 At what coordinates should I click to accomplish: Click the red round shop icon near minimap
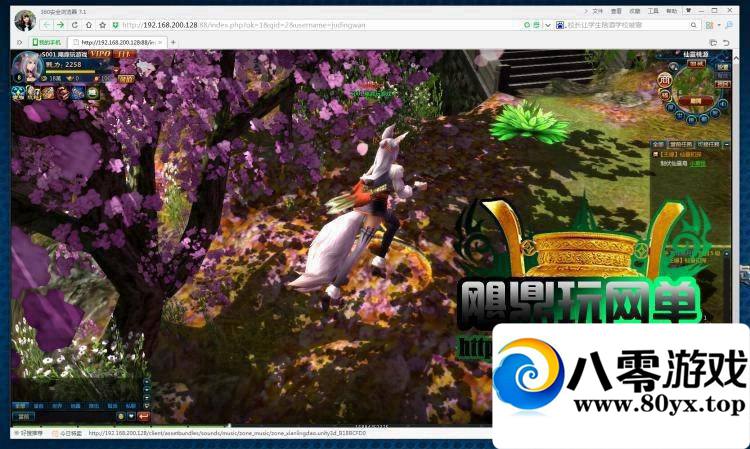665,79
